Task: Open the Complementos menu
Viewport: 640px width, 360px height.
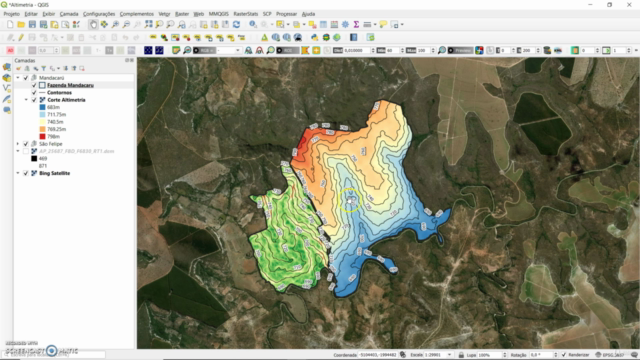Action: coord(137,14)
